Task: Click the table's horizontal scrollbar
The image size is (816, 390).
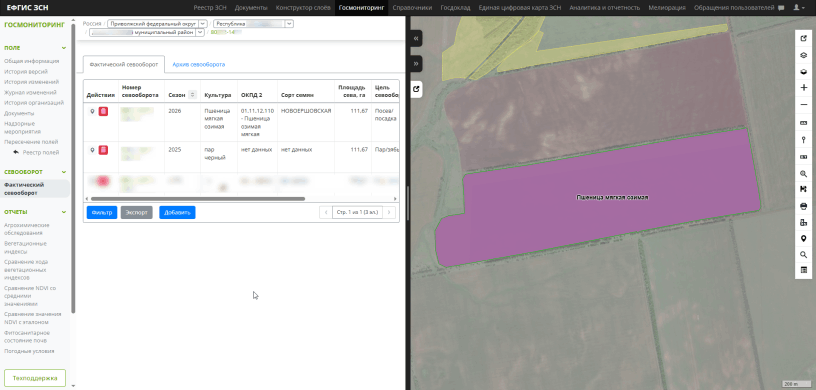Action: [198, 199]
